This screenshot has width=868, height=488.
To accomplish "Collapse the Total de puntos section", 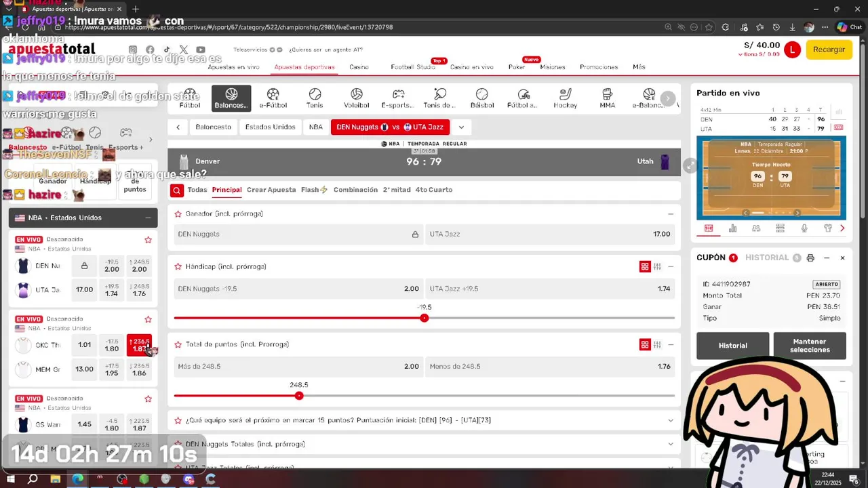I will (671, 345).
